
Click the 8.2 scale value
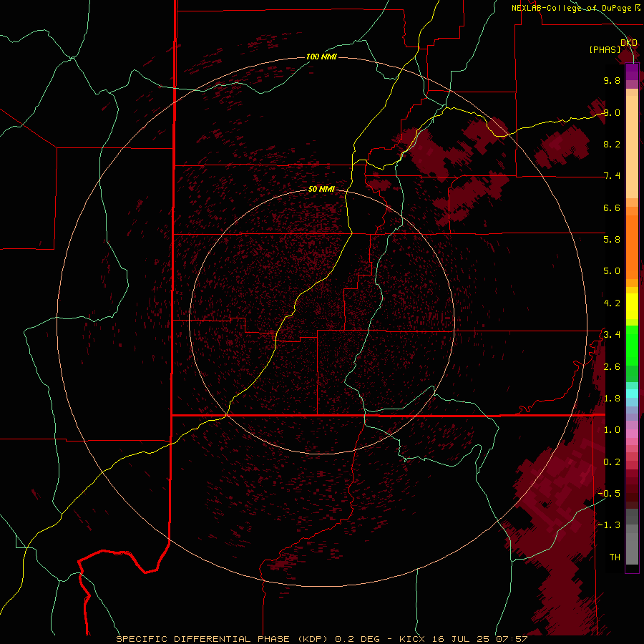[x=612, y=144]
